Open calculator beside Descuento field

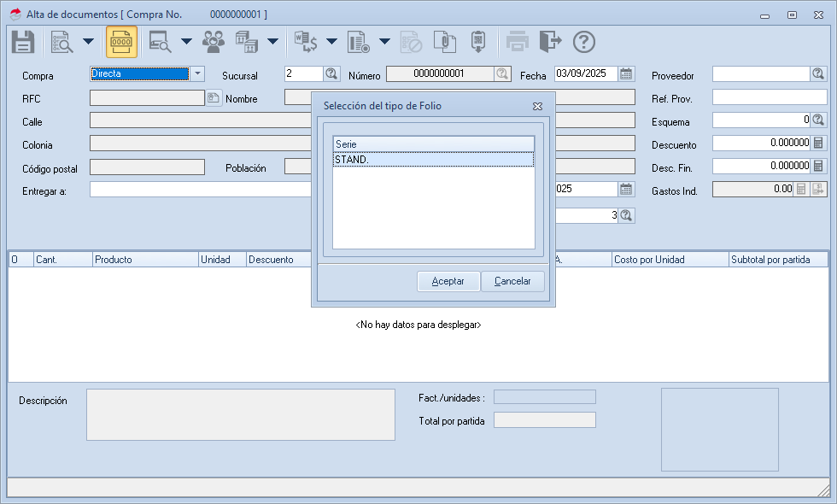coord(818,143)
